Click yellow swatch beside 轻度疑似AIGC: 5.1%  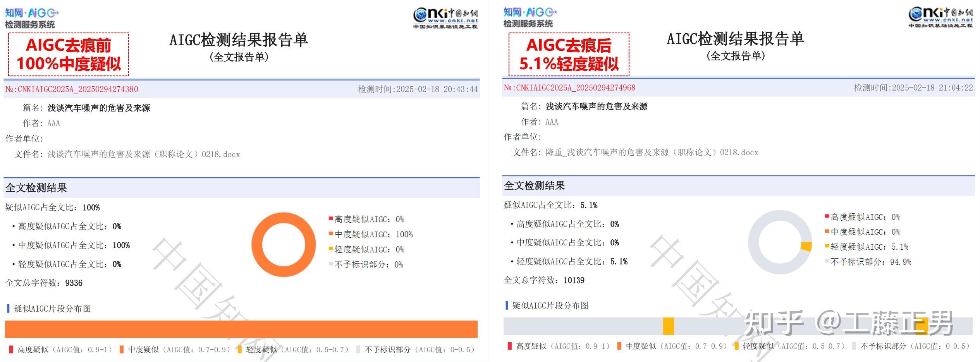(827, 246)
